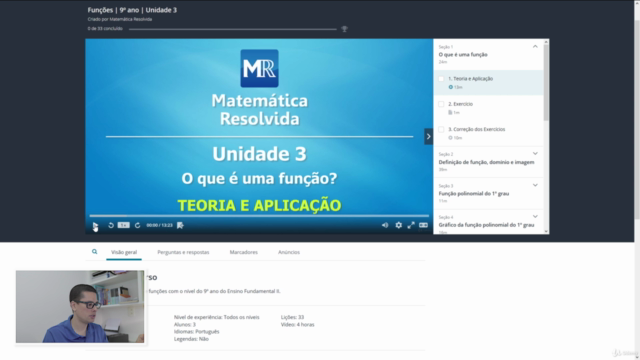Mark 2. Exercício as complete
This screenshot has width=640, height=360.
441,104
